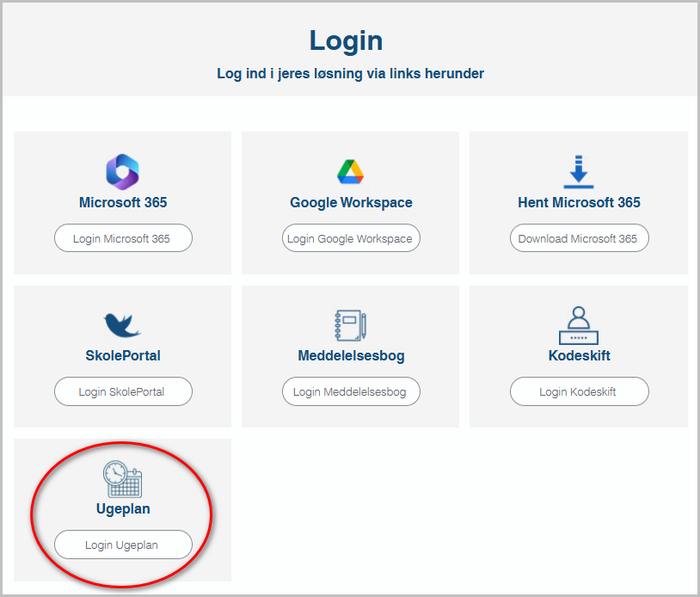Viewport: 700px width, 597px height.
Task: Click the Google Drive triangle icon
Action: tap(351, 172)
